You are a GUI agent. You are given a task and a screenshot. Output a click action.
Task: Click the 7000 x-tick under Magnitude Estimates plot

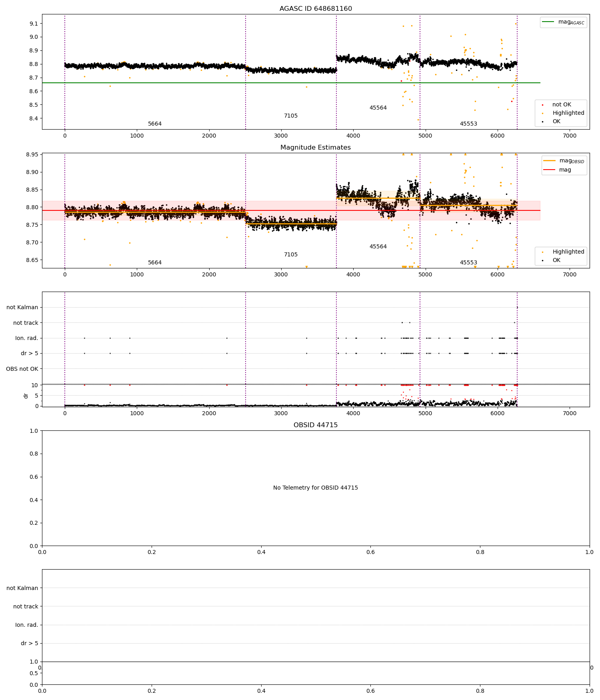(570, 275)
